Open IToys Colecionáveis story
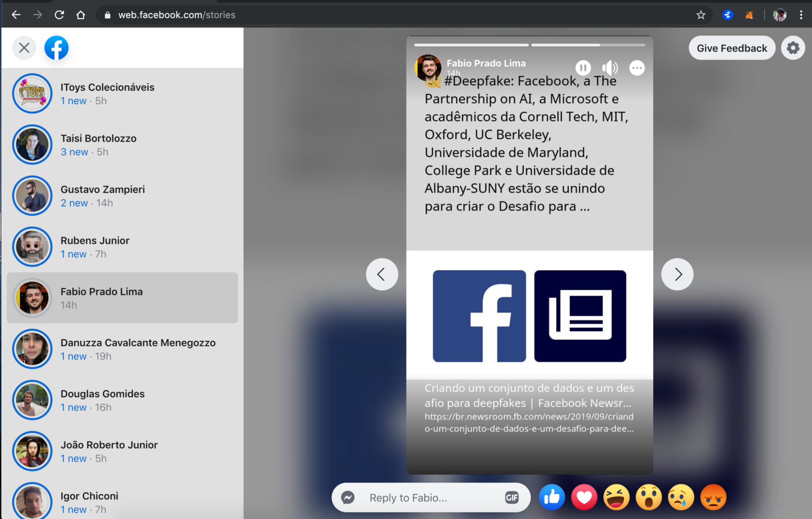812x519 pixels. click(122, 93)
